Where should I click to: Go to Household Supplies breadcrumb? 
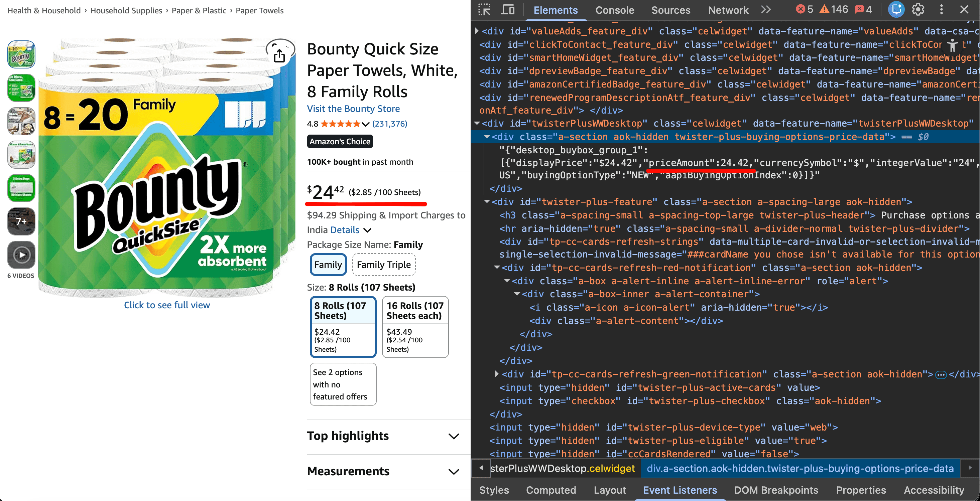pos(126,10)
